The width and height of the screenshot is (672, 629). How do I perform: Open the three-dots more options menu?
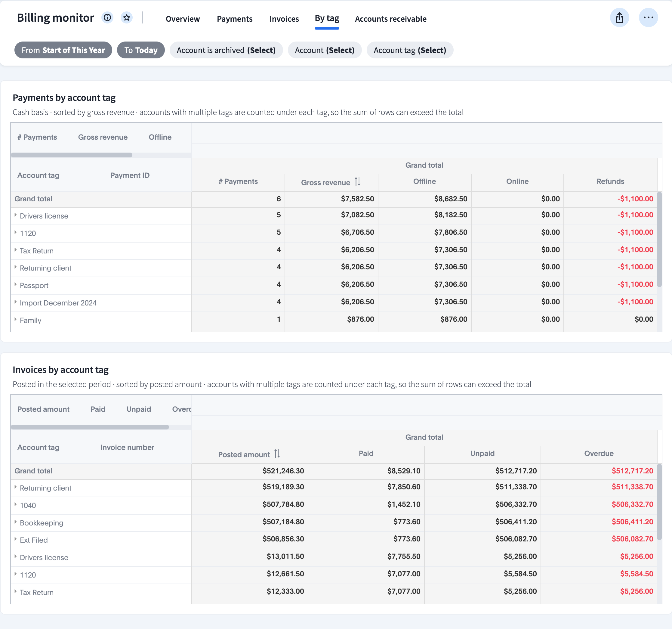648,17
